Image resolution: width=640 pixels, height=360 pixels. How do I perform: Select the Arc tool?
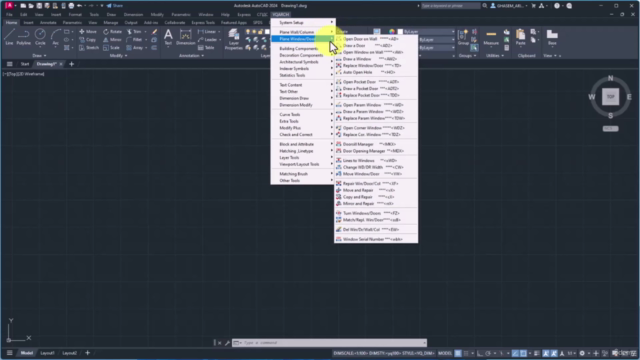point(56,37)
